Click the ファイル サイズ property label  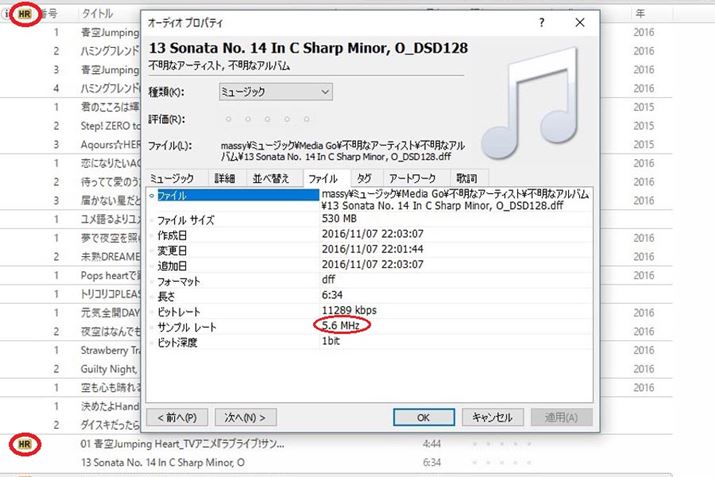pyautogui.click(x=186, y=220)
